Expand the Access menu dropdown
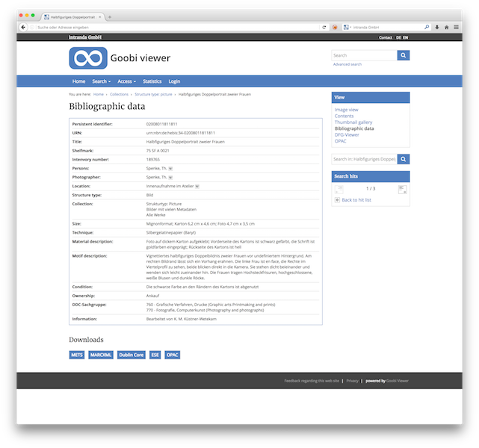 coord(127,81)
